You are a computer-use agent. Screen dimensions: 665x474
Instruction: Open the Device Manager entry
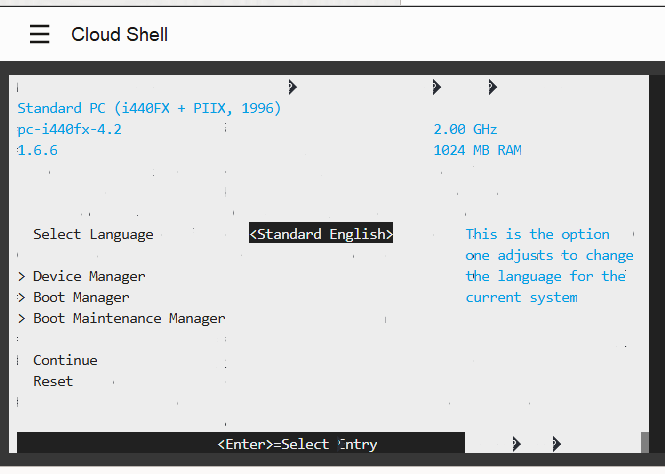(x=89, y=276)
